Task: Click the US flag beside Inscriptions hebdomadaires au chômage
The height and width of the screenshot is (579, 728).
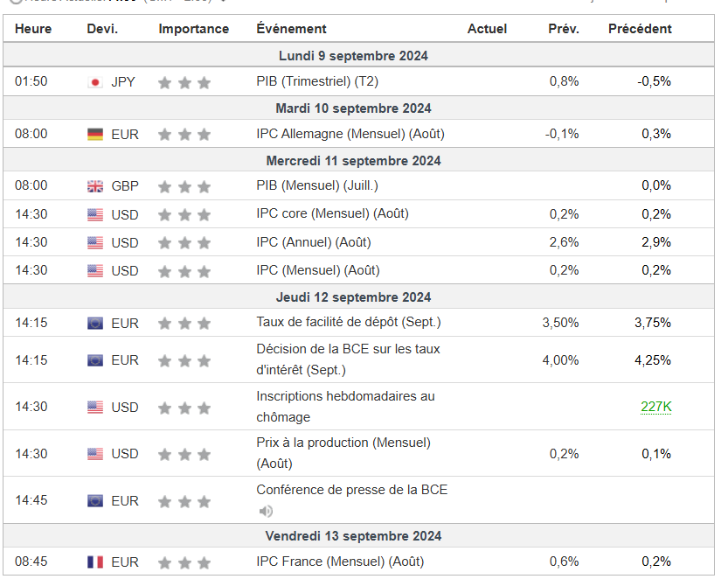Action: pyautogui.click(x=95, y=408)
